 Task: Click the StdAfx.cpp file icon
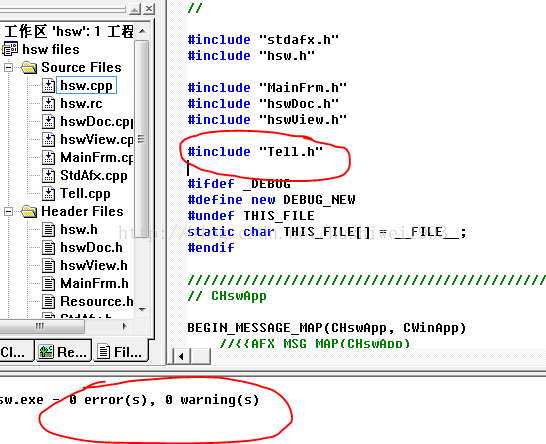point(48,176)
